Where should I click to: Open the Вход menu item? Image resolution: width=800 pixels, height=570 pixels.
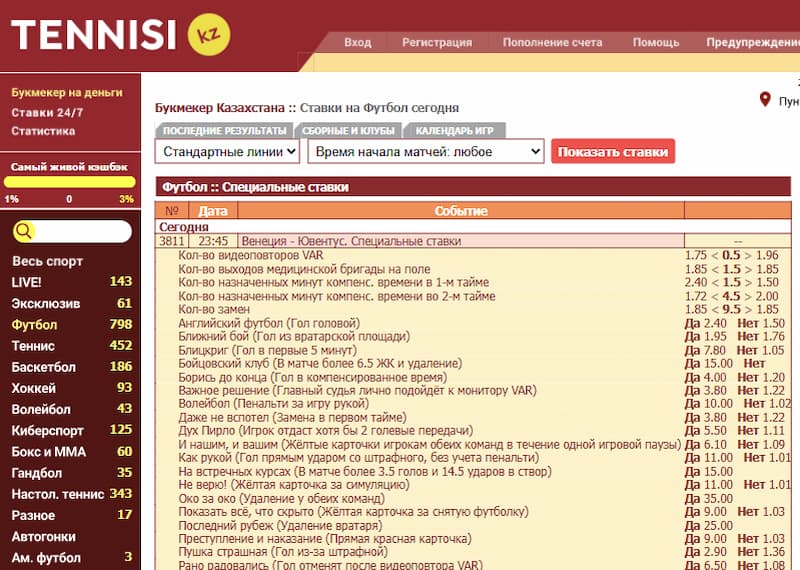358,42
